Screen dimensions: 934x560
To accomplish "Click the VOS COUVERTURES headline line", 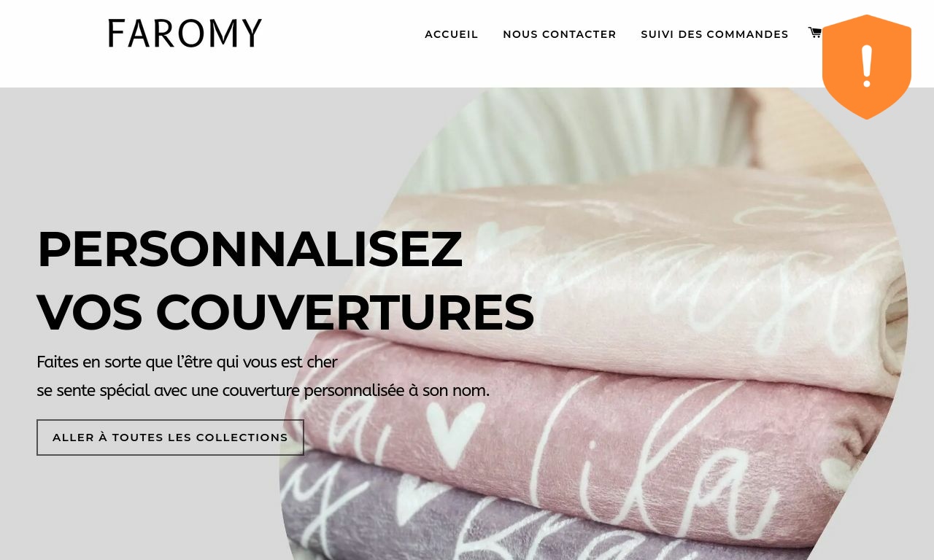I will point(285,312).
